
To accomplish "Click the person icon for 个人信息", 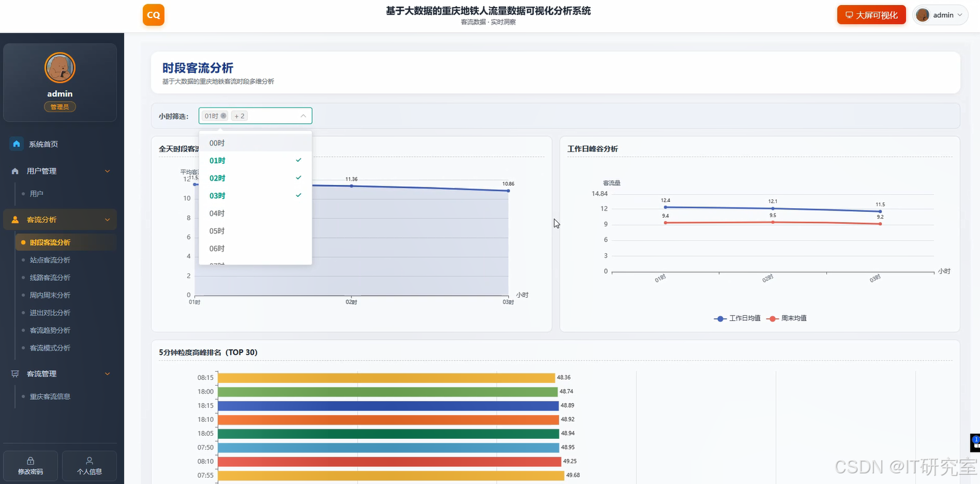I will (x=90, y=460).
